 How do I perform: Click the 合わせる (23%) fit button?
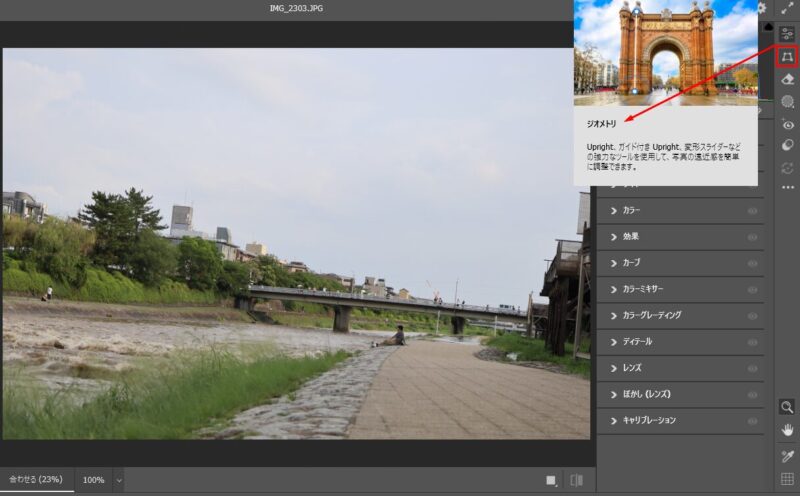click(36, 480)
